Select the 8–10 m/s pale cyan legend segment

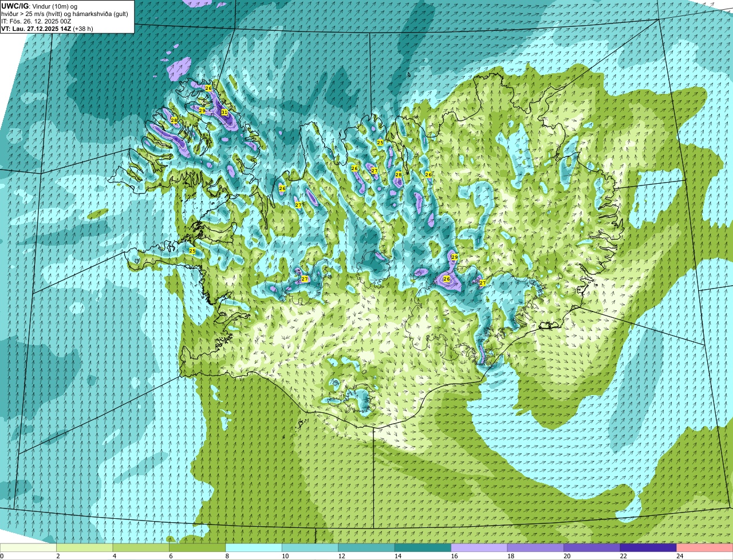point(254,547)
